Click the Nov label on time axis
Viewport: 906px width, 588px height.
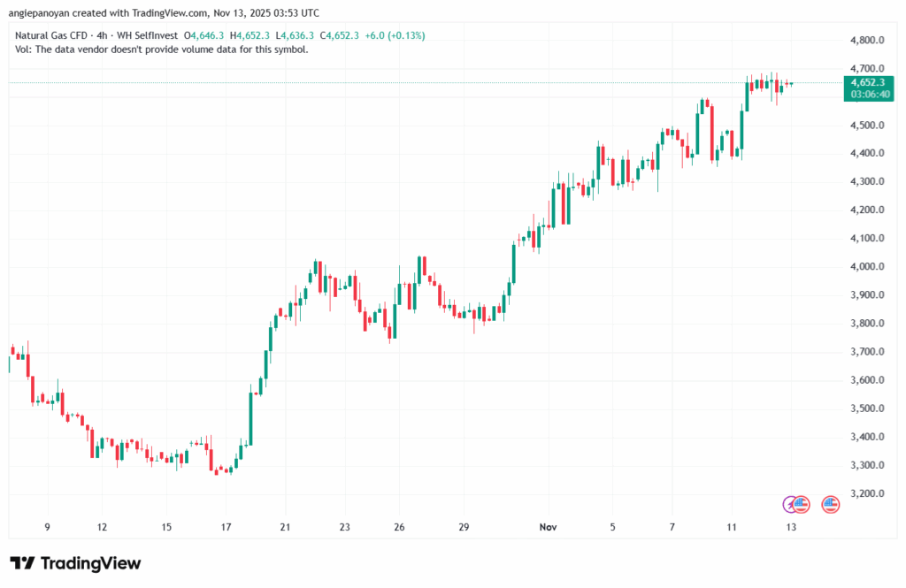pos(549,527)
